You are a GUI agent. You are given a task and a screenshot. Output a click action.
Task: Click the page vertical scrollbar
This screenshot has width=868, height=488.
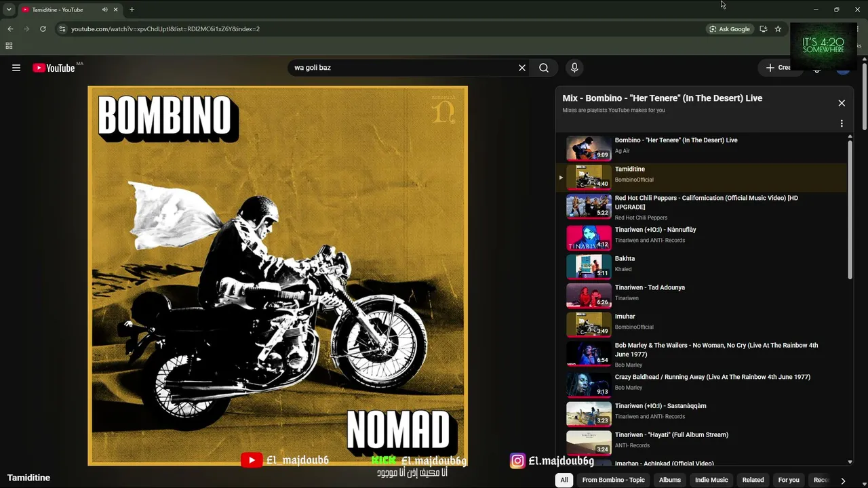[864, 95]
